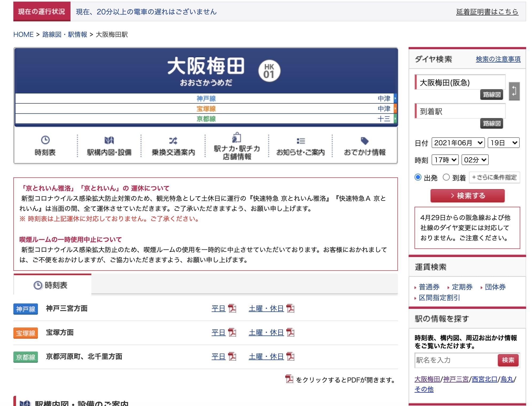Select the 出発 radio button
Image resolution: width=532 pixels, height=406 pixels.
click(x=418, y=177)
